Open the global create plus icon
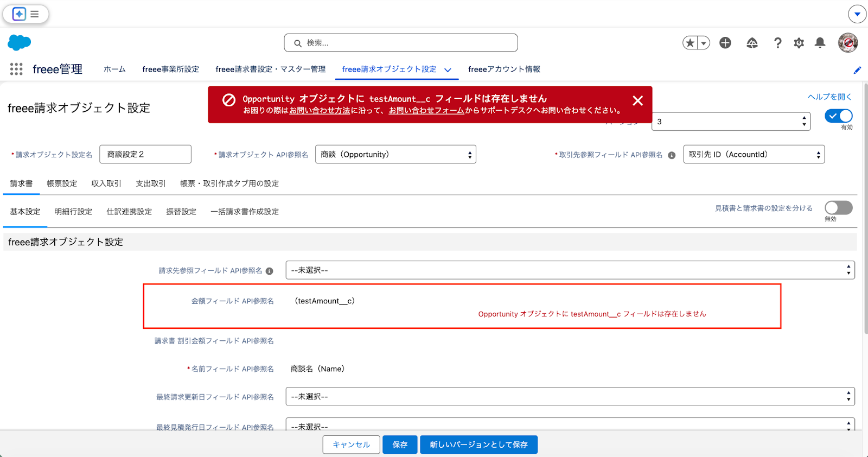The image size is (868, 457). click(725, 43)
